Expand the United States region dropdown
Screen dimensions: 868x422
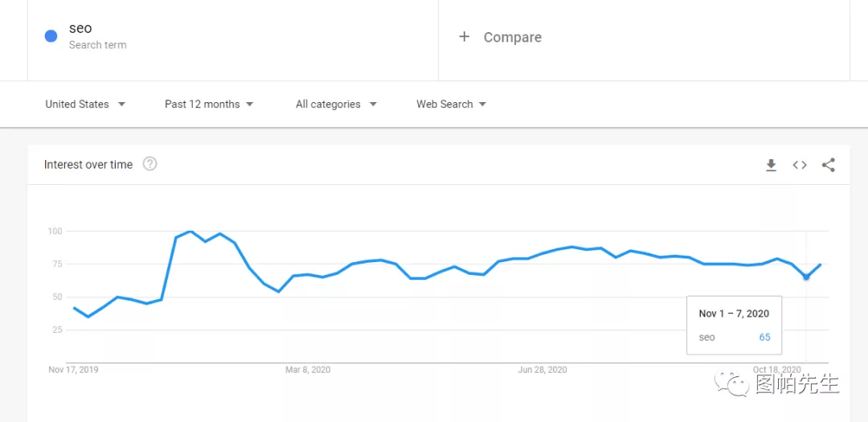pyautogui.click(x=85, y=104)
